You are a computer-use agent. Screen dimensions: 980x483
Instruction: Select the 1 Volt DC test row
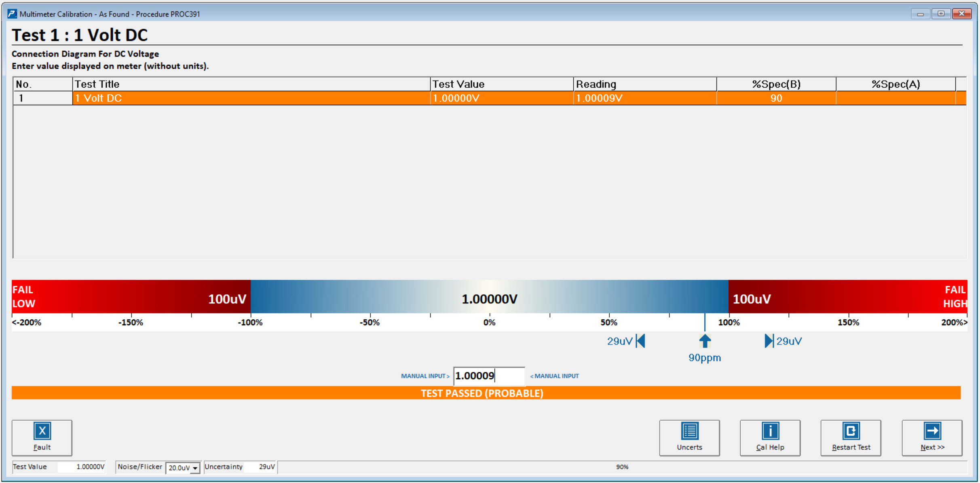251,98
